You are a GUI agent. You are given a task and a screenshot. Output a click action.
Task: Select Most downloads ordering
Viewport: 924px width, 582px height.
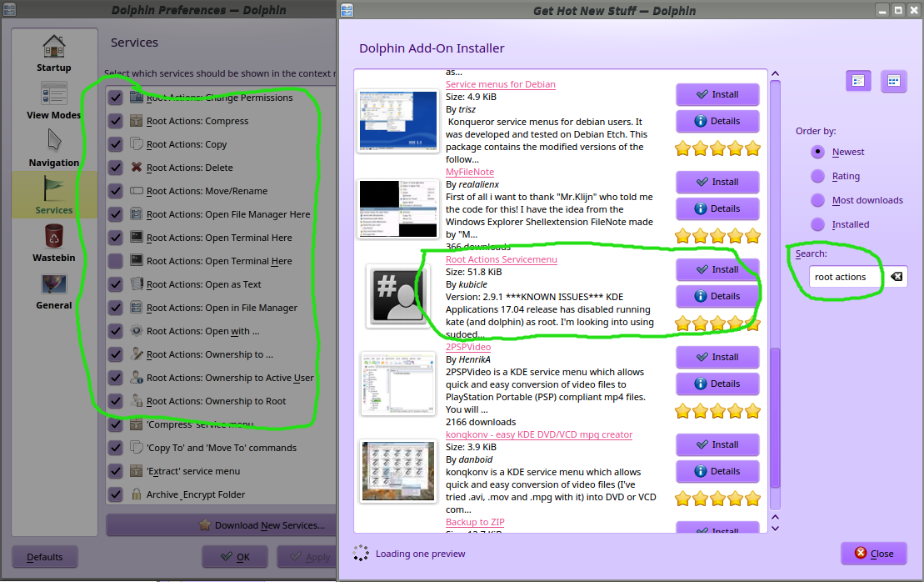point(817,200)
